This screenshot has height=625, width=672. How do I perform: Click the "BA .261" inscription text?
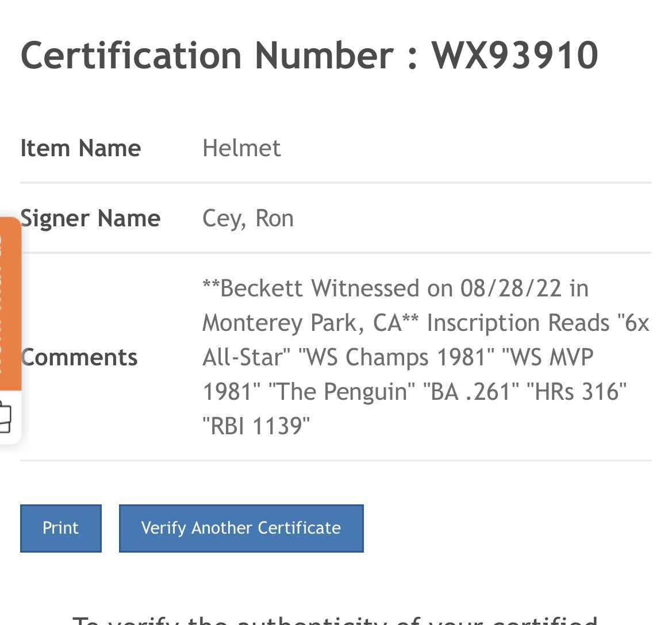click(471, 391)
